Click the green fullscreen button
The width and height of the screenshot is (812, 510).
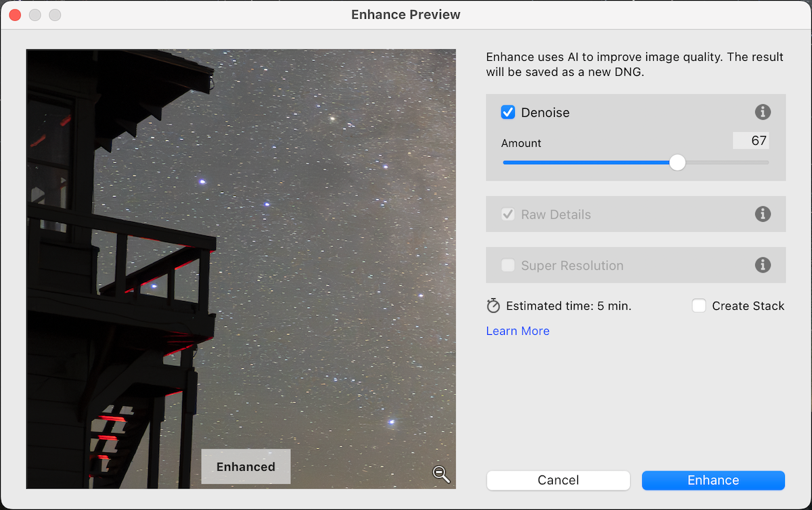54,14
